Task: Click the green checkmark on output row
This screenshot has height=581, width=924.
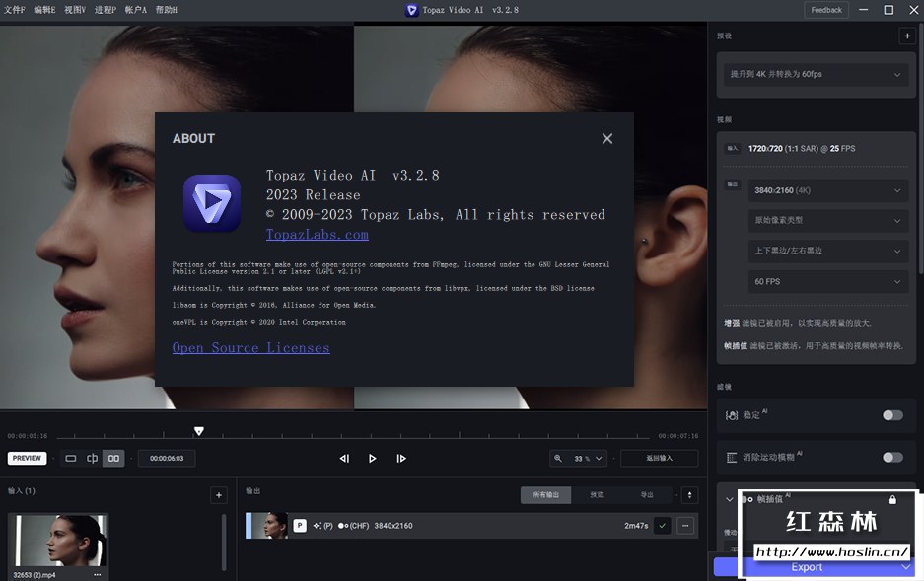Action: click(x=663, y=525)
